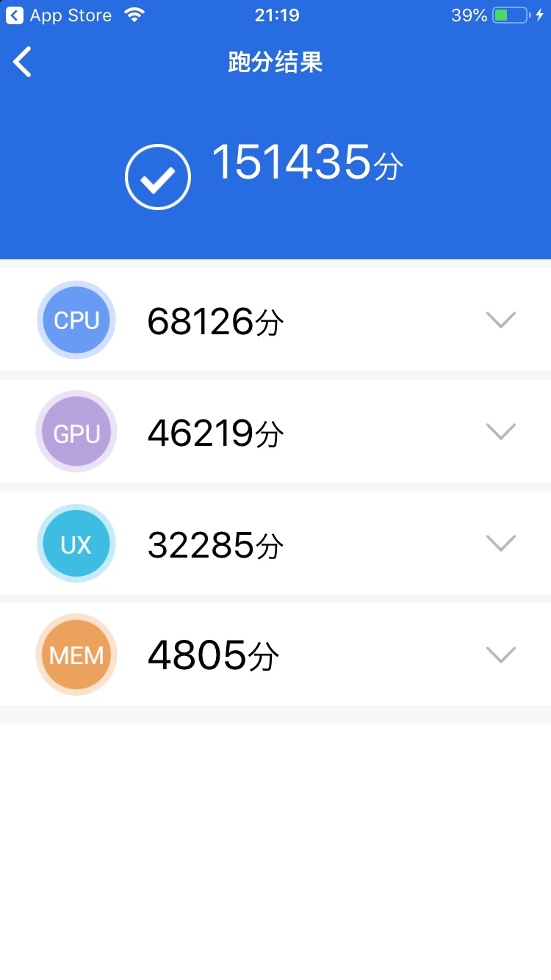
Task: Tap the Wi-Fi status icon
Action: pyautogui.click(x=134, y=15)
